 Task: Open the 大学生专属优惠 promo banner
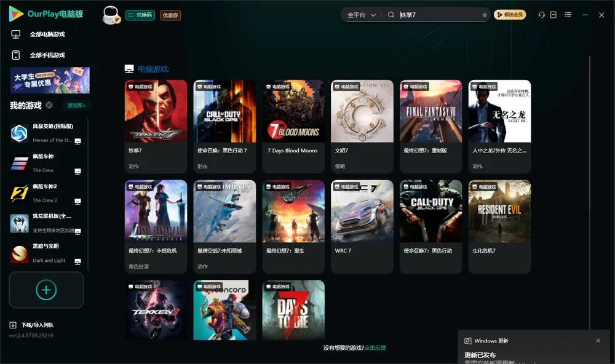coord(50,80)
